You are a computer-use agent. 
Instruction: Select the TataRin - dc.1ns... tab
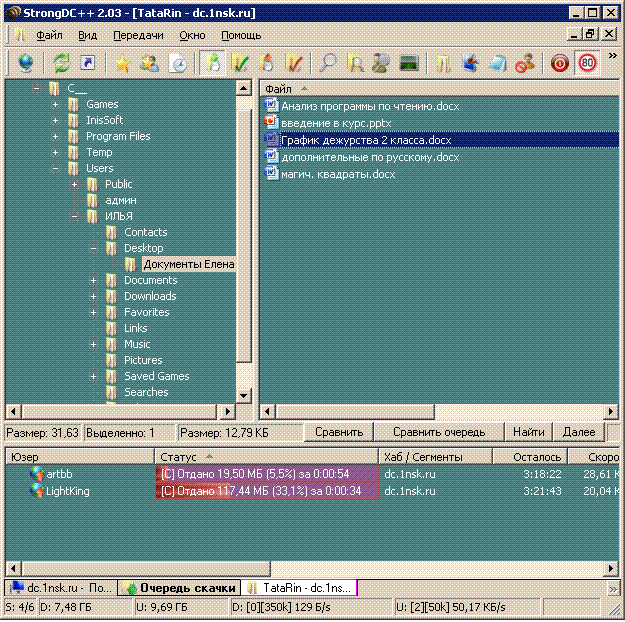[x=299, y=588]
